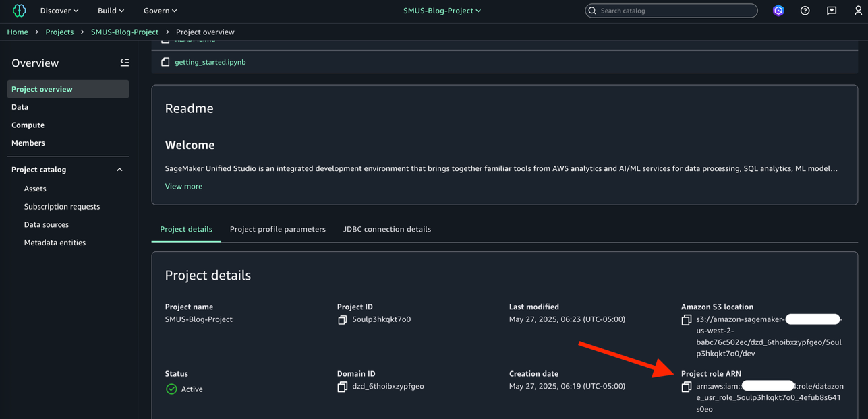Click the Active status text

pyautogui.click(x=192, y=389)
